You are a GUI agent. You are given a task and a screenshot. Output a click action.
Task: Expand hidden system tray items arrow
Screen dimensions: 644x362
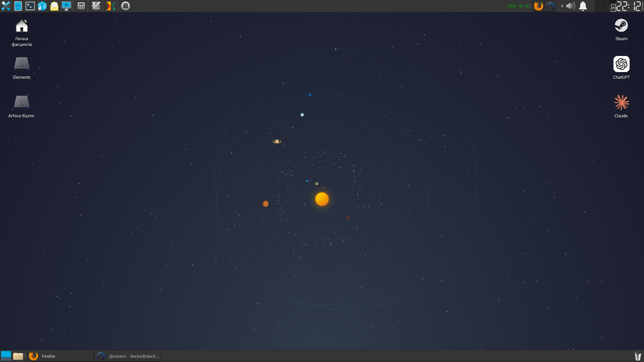pos(562,6)
